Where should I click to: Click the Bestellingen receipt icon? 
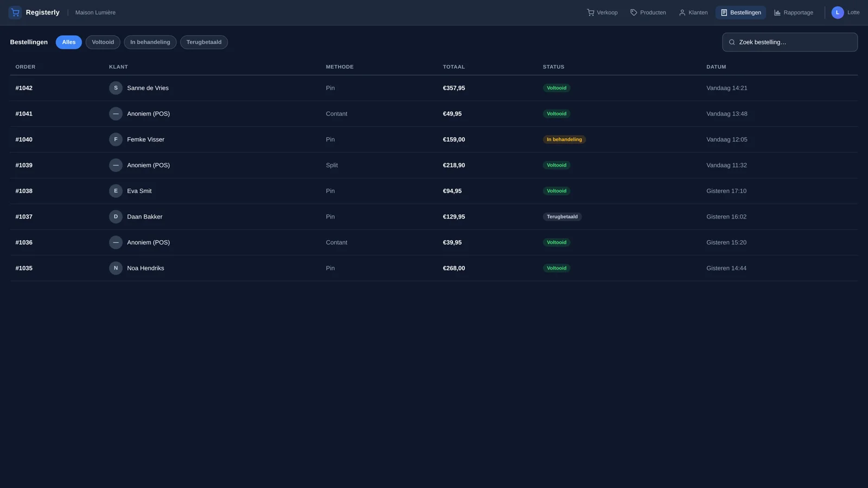724,12
